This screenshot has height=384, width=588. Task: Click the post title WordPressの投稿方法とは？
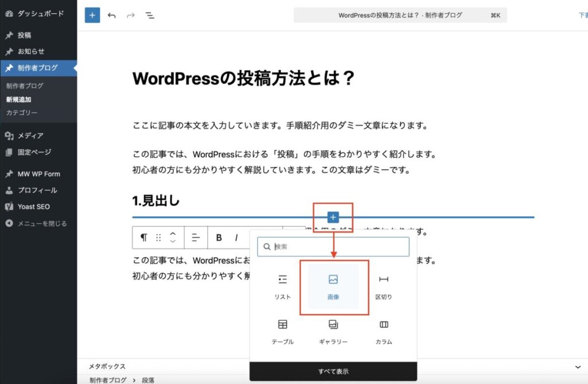pos(243,79)
